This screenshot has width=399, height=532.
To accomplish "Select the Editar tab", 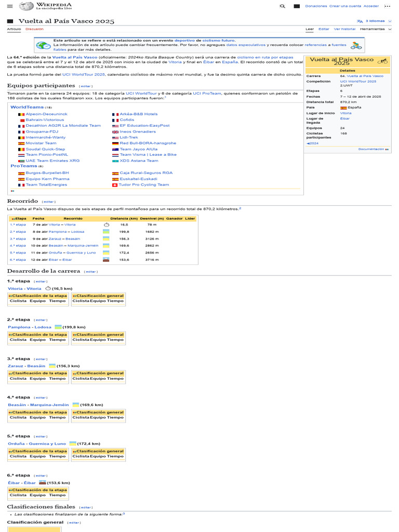I will [x=324, y=29].
